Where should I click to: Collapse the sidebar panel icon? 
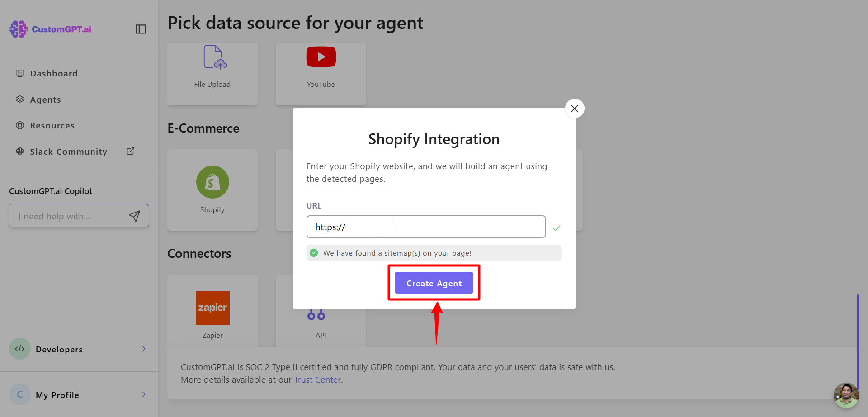[x=141, y=29]
